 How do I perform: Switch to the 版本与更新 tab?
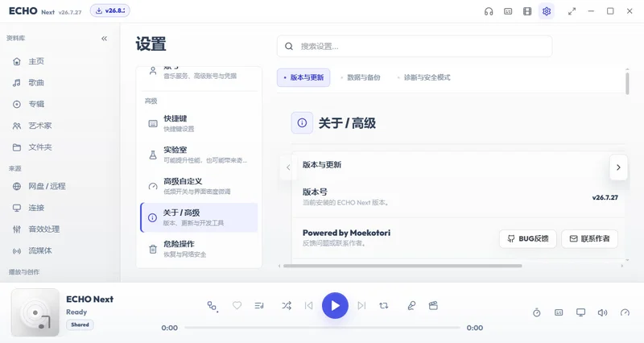click(303, 77)
